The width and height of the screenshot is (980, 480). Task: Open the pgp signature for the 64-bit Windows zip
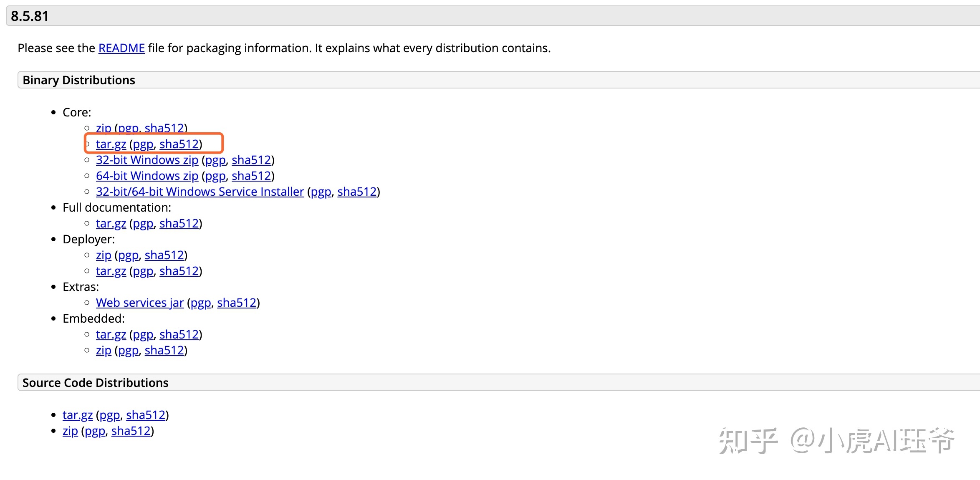pos(215,176)
